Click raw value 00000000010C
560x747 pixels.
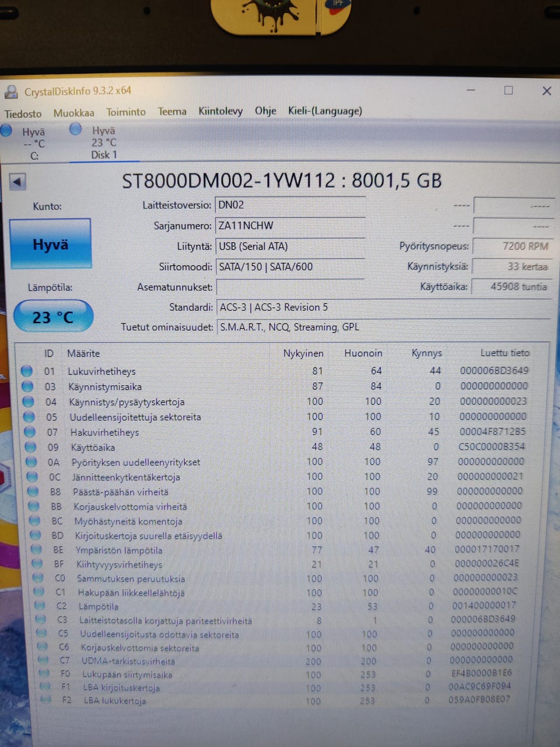pos(485,591)
